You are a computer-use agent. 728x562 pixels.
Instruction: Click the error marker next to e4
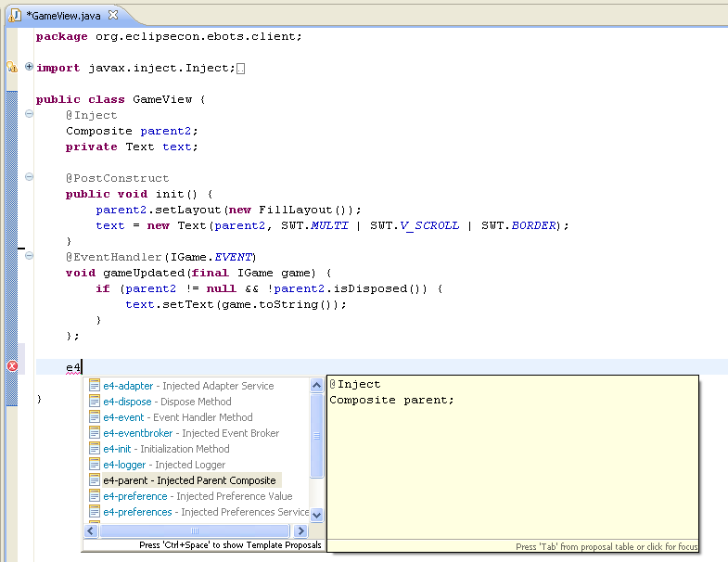[x=12, y=366]
